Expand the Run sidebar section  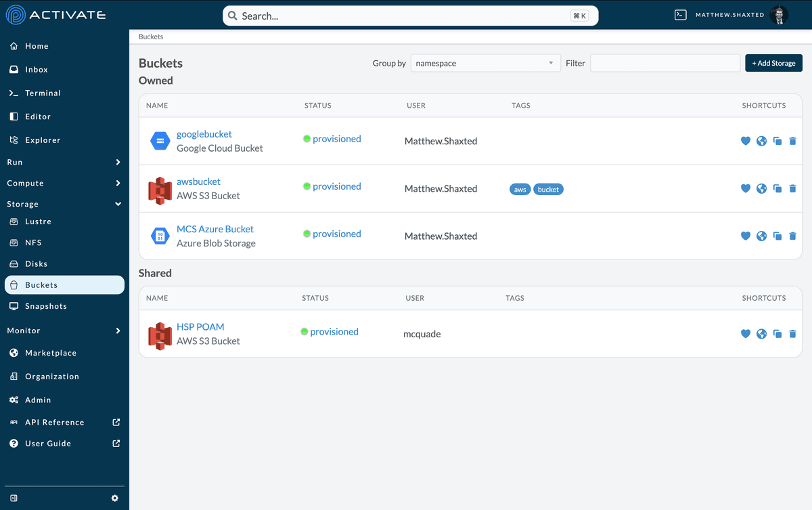(64, 163)
